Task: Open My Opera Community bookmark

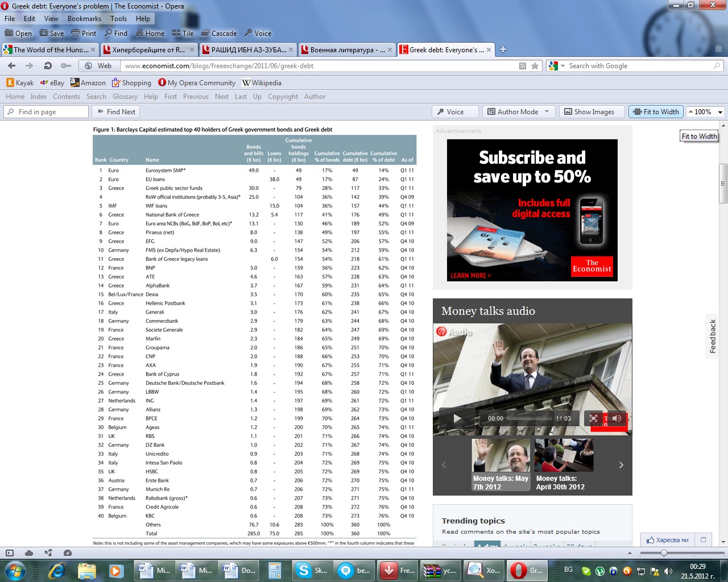Action: click(196, 83)
